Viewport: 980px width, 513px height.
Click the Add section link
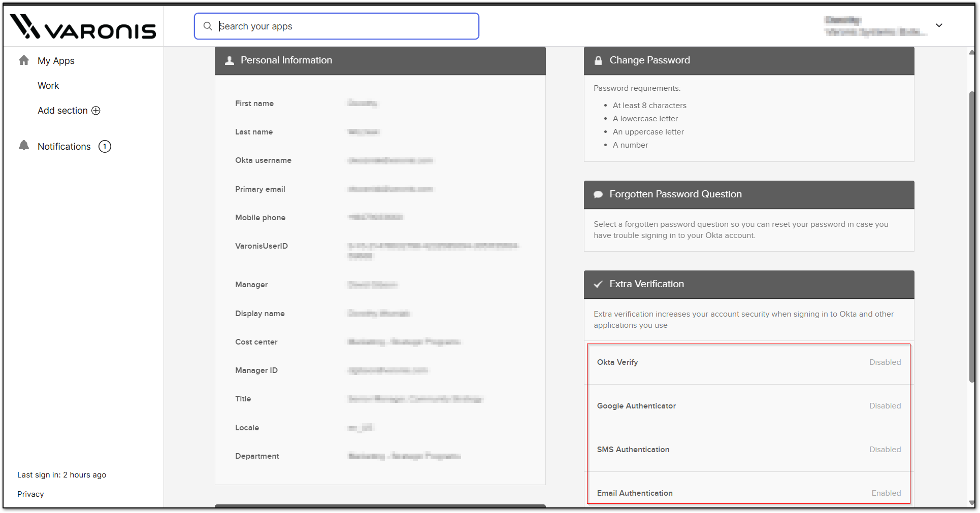point(62,111)
